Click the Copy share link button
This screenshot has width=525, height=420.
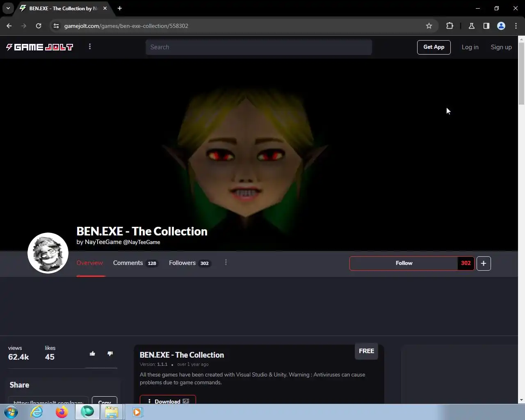105,401
